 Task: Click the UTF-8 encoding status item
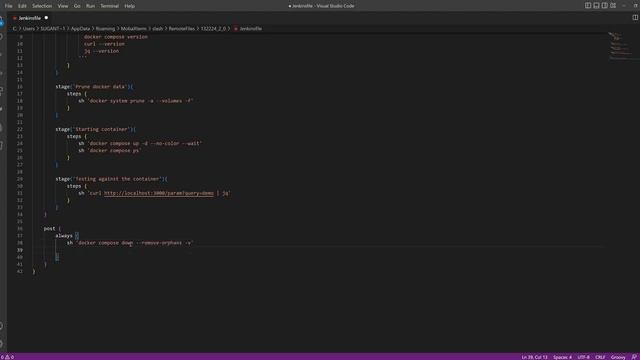(583, 357)
